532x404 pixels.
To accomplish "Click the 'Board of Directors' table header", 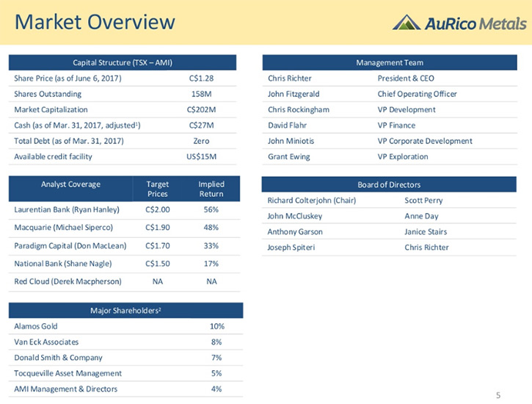I will pos(389,184).
